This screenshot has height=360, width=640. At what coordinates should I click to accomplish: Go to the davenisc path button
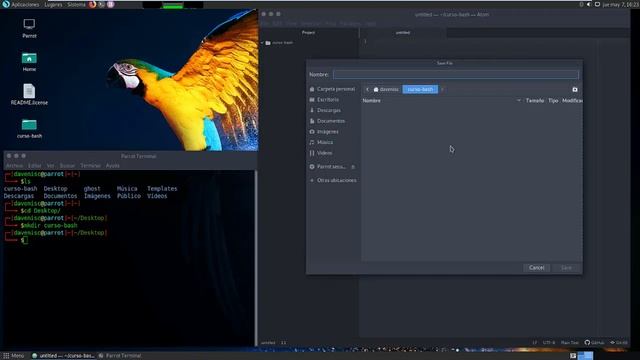pyautogui.click(x=386, y=89)
